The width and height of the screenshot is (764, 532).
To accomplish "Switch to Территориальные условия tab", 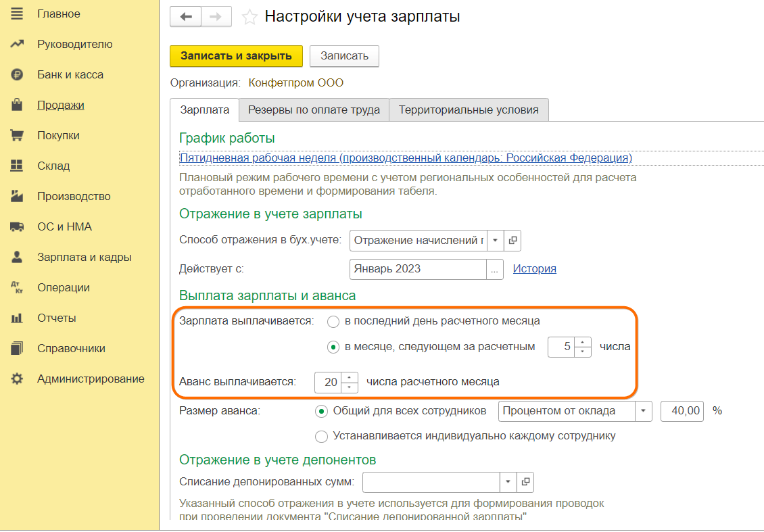I will (469, 110).
